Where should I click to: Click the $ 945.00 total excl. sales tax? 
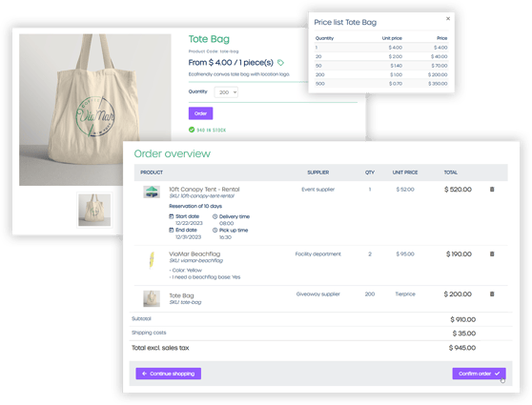(462, 348)
